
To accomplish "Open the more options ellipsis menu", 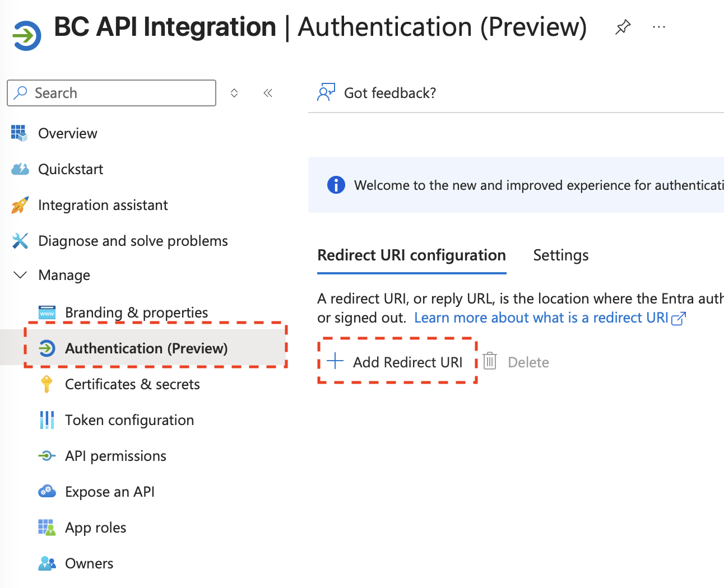I will tap(659, 27).
